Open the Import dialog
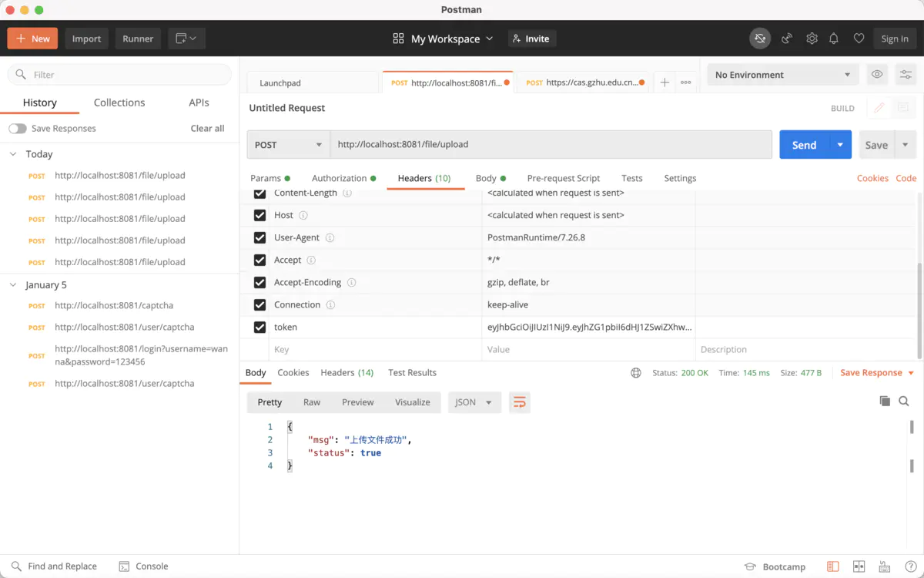This screenshot has height=578, width=924. point(86,39)
